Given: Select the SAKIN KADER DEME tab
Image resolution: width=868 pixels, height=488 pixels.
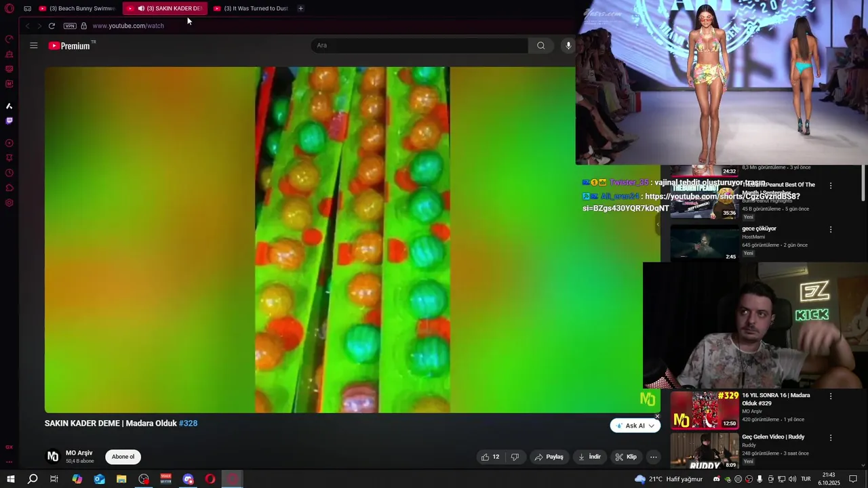Looking at the screenshot, I should (165, 8).
